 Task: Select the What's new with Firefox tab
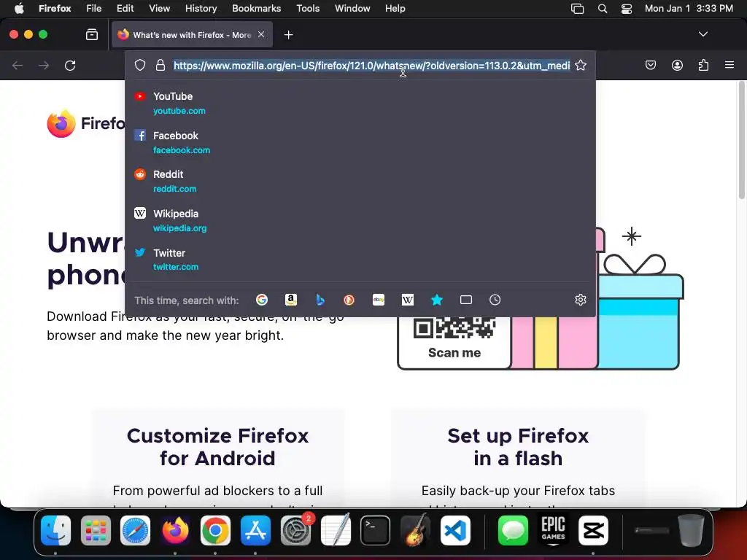tap(192, 35)
